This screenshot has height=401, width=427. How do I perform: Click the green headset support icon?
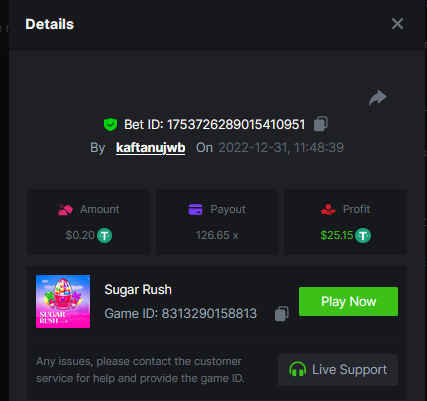(x=298, y=369)
